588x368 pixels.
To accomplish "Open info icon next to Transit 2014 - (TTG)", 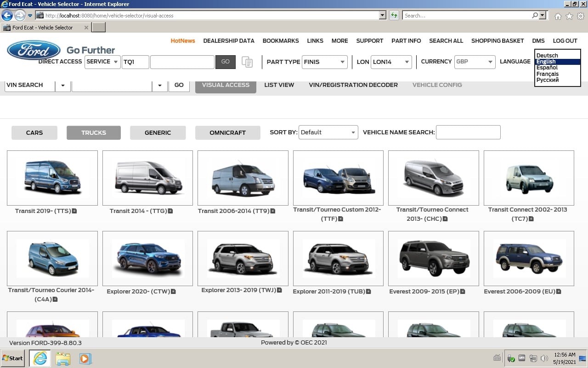I will coord(170,211).
